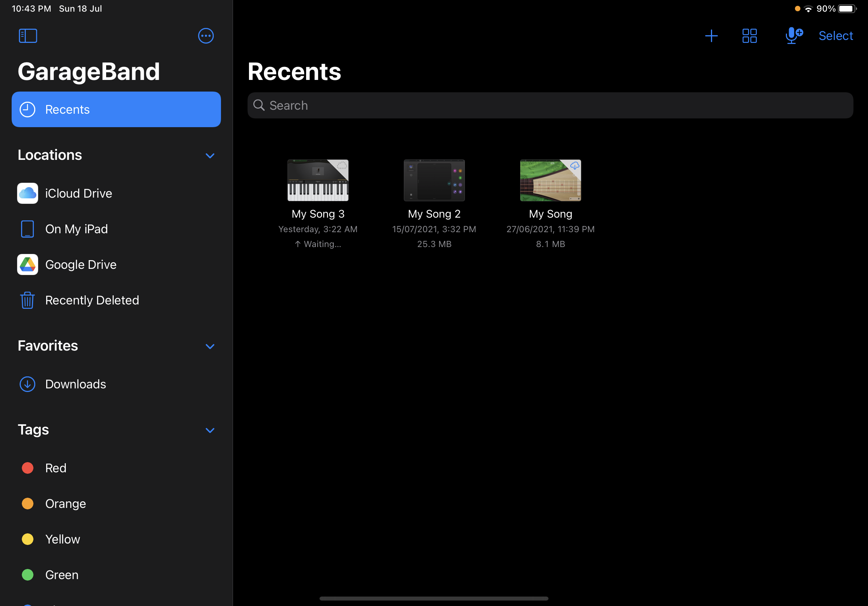The image size is (868, 606).
Task: Click the iCloud Drive cloud icon
Action: 28,193
